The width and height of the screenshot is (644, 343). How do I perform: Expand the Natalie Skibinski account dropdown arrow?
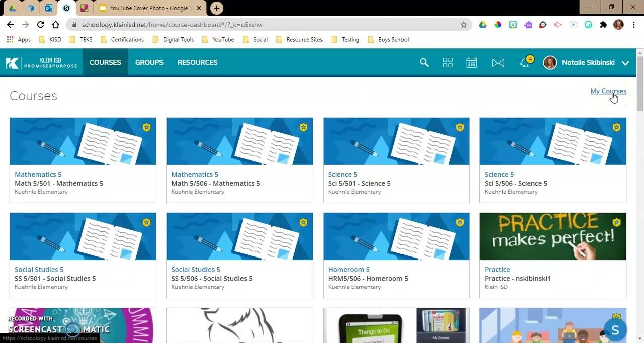coord(625,63)
